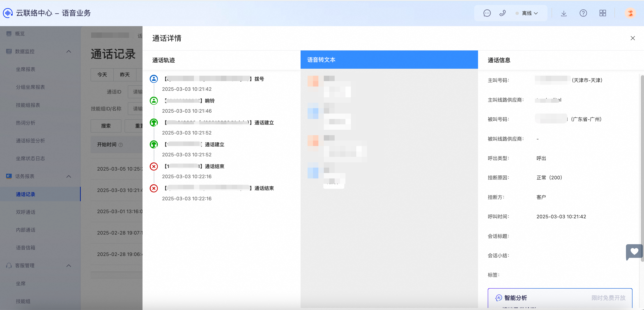Image resolution: width=644 pixels, height=310 pixels.
Task: Click last call ended red X icon
Action: coord(154,188)
